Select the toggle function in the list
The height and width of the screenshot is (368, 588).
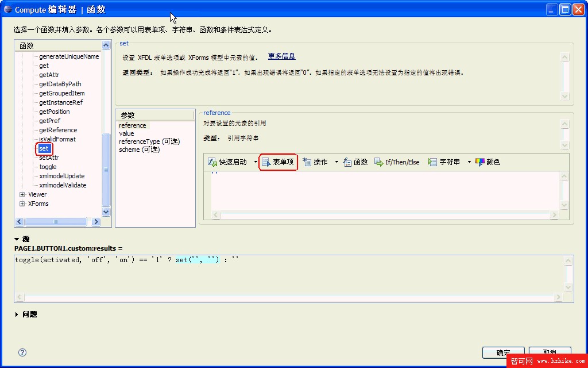click(x=48, y=166)
